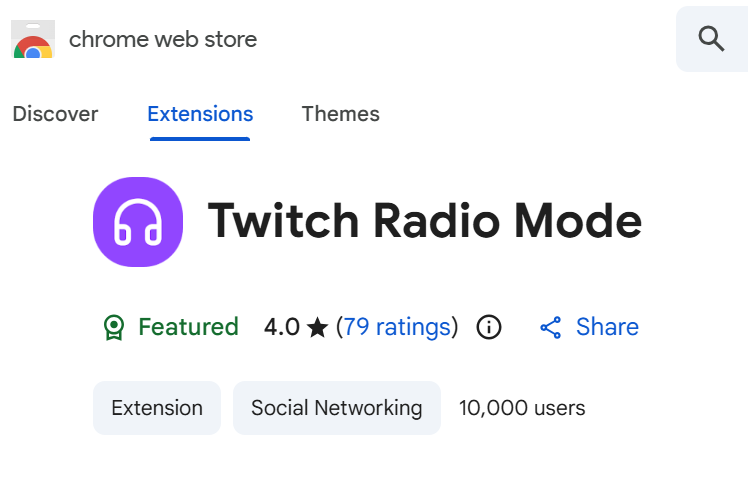
Task: Open ratings info via circled i icon
Action: tap(488, 327)
